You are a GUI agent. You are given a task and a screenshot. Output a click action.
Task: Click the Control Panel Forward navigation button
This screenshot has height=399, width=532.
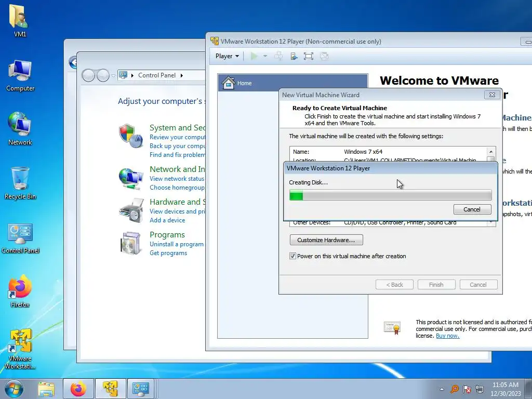tap(103, 75)
